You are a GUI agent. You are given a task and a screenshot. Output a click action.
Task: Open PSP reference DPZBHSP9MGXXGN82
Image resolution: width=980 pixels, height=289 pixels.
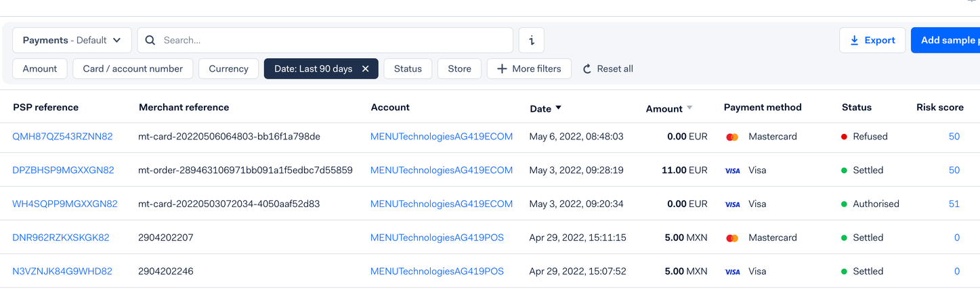pyautogui.click(x=63, y=170)
